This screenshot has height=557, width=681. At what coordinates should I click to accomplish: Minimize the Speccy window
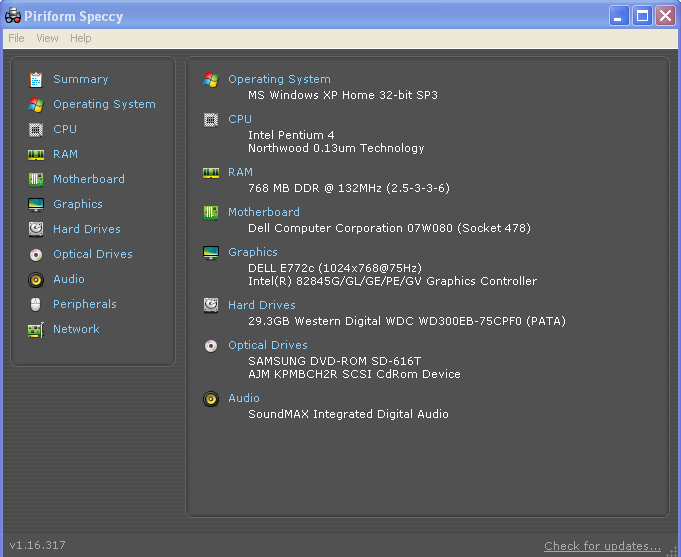(619, 16)
